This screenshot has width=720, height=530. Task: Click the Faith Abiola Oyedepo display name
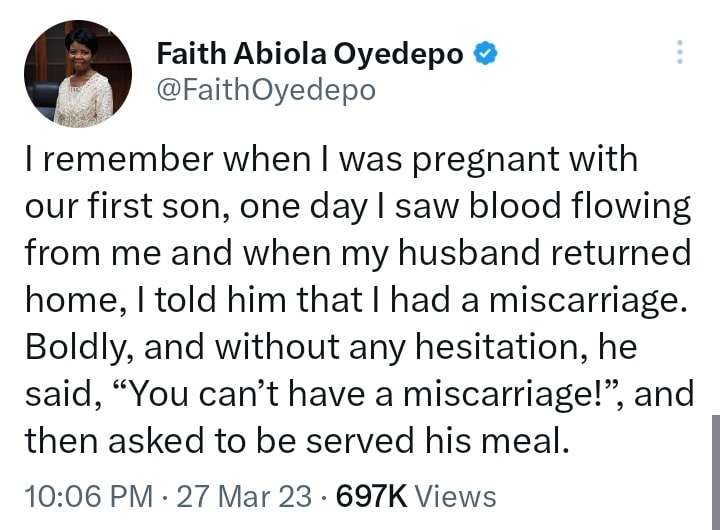click(310, 55)
